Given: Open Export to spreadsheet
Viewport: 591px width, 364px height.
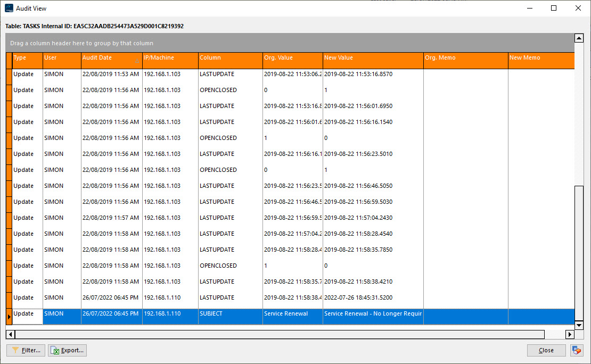Looking at the screenshot, I should pyautogui.click(x=67, y=350).
